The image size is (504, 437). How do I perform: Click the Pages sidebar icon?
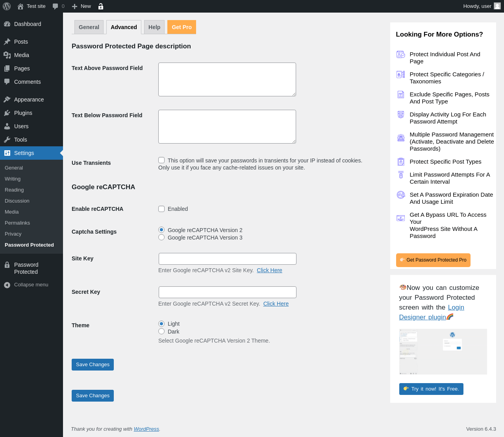point(7,68)
